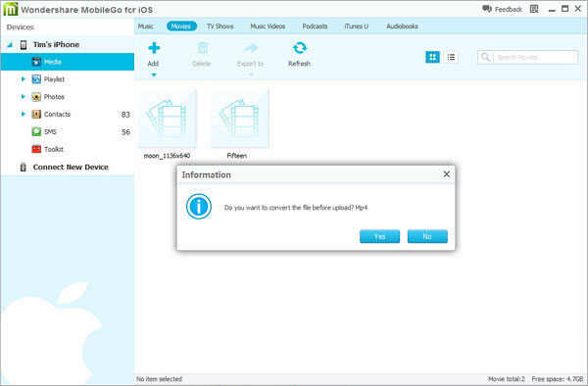The image size is (588, 386).
Task: Expand the Photos node
Action: coord(24,97)
